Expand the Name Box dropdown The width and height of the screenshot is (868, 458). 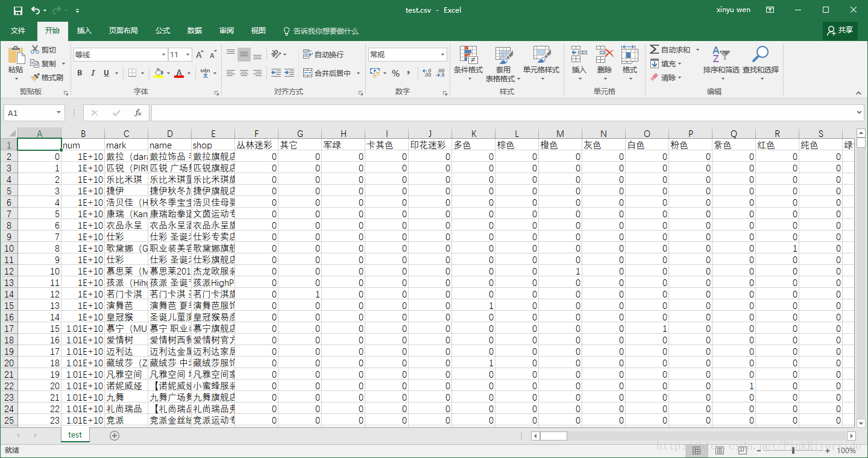point(58,113)
